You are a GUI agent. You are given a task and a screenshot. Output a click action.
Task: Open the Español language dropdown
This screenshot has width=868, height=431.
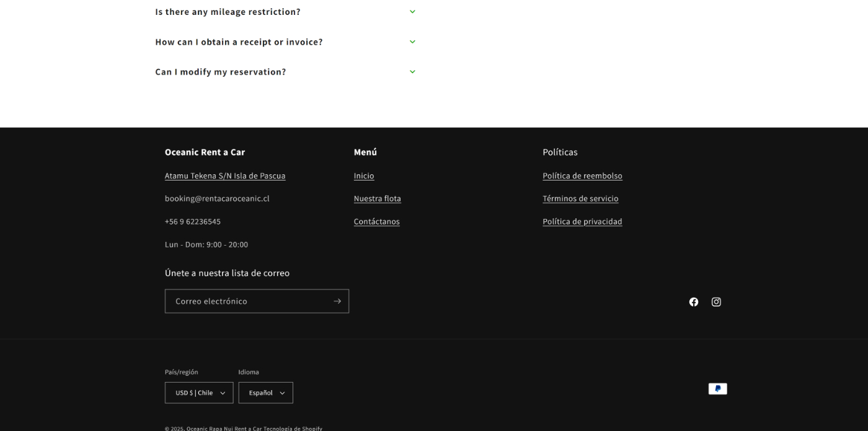click(x=265, y=393)
